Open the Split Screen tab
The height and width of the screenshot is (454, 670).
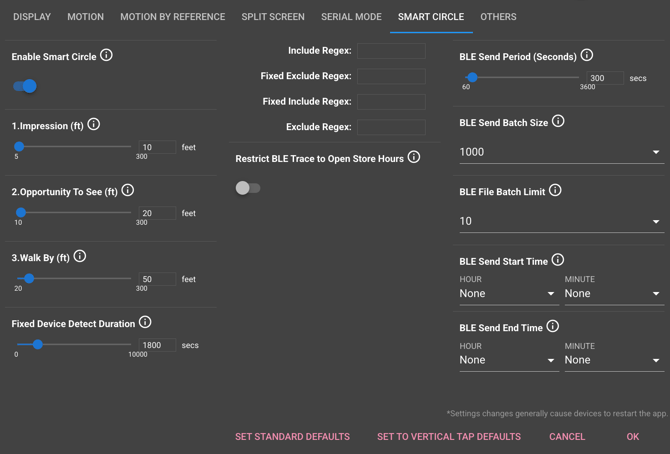pyautogui.click(x=273, y=17)
